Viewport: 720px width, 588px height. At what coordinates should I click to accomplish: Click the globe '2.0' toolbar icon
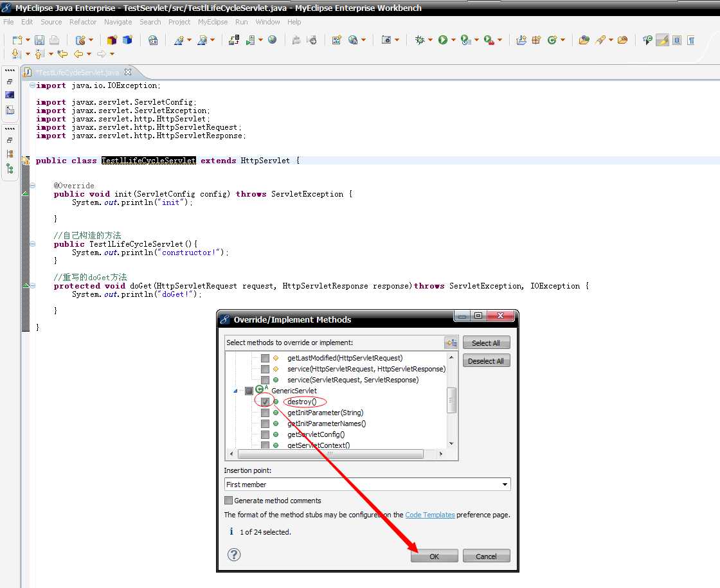[153, 40]
